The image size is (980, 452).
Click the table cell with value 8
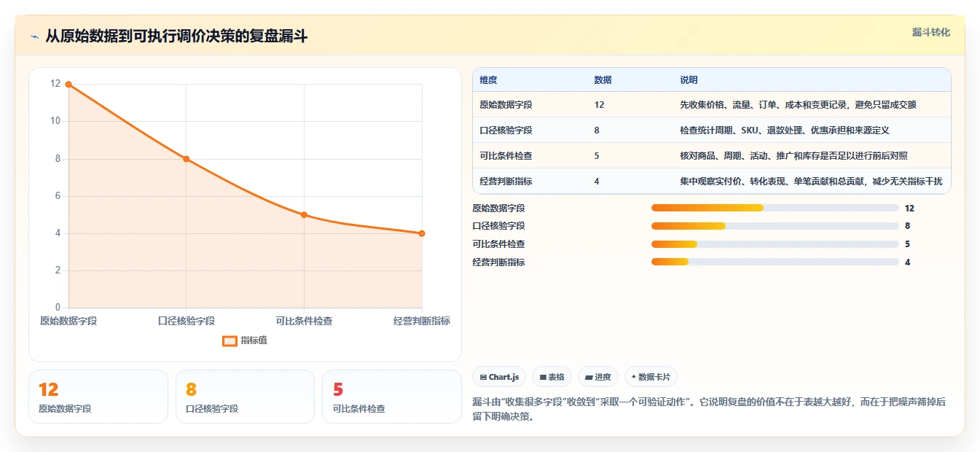click(597, 130)
